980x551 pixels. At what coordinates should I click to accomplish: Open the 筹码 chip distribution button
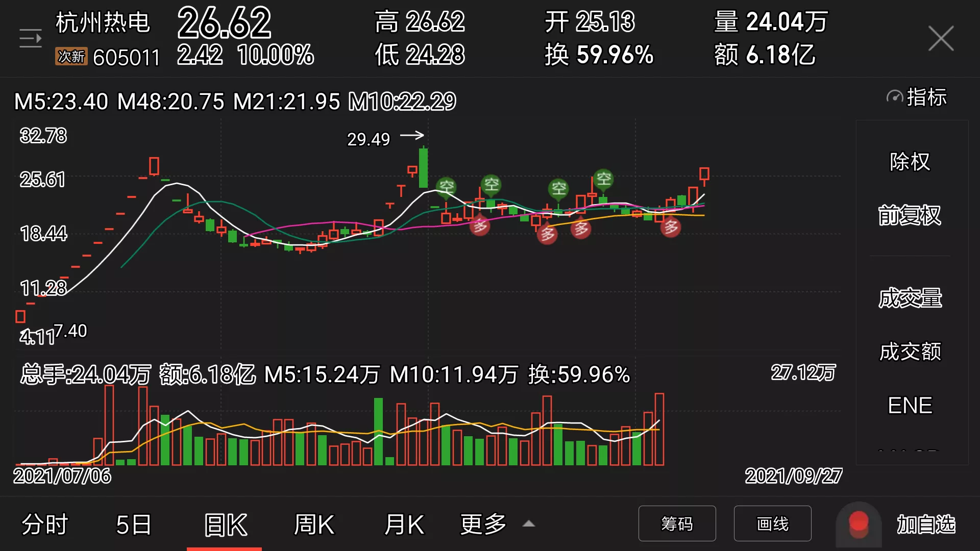(x=677, y=523)
